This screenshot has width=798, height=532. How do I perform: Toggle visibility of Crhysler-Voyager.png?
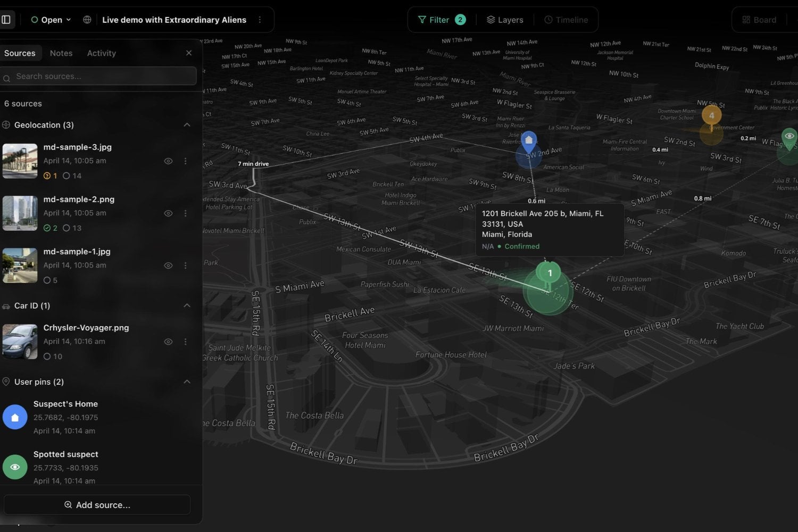[x=168, y=342]
